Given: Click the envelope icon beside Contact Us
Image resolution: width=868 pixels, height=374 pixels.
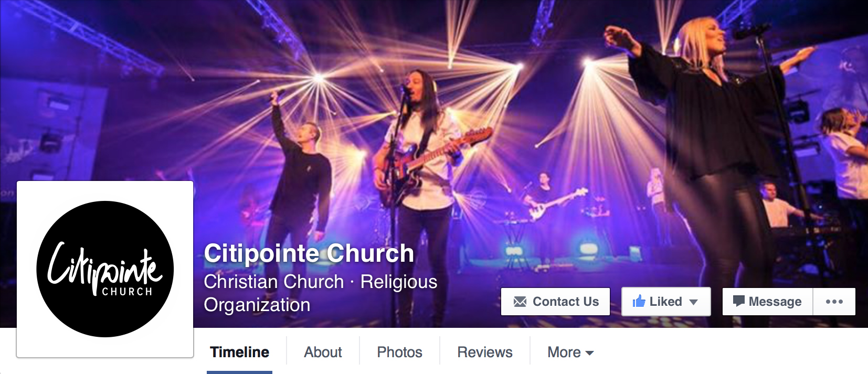Looking at the screenshot, I should 520,302.
